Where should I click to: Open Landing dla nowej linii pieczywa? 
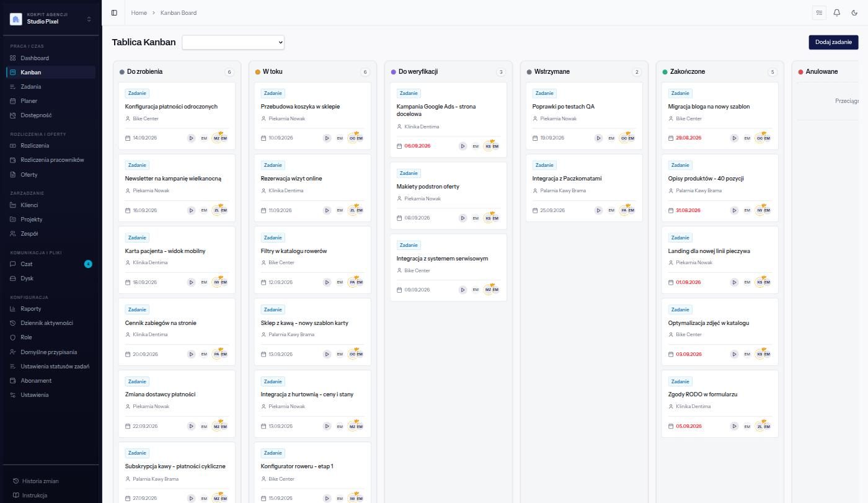[x=720, y=259]
